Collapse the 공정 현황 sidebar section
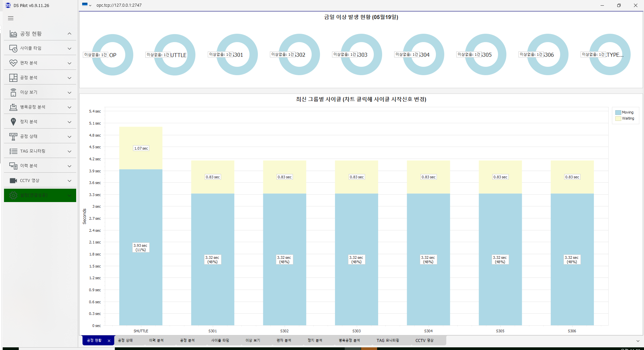The image size is (644, 350). [x=69, y=34]
